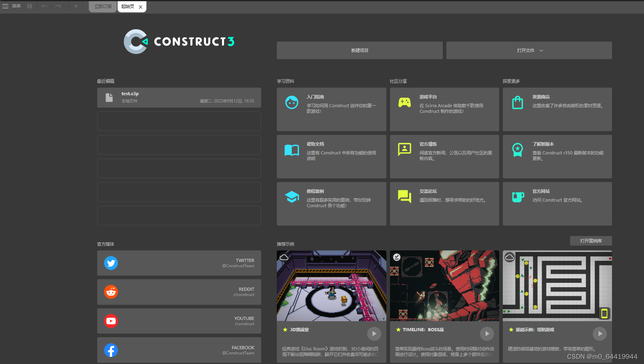Open the 资源商店 asset store card

[x=557, y=109]
